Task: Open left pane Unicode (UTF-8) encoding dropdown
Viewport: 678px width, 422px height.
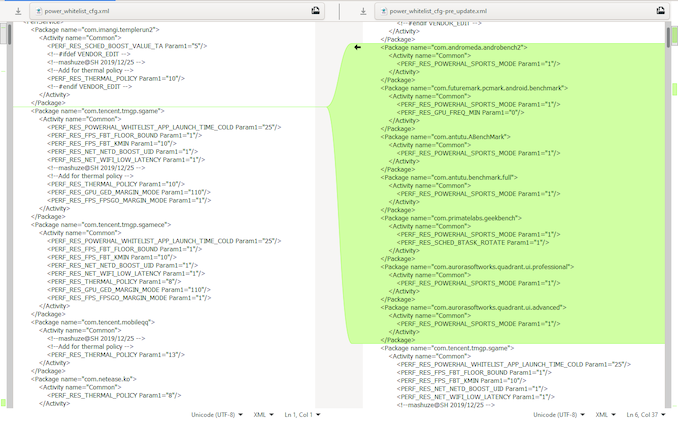Action: (217, 414)
